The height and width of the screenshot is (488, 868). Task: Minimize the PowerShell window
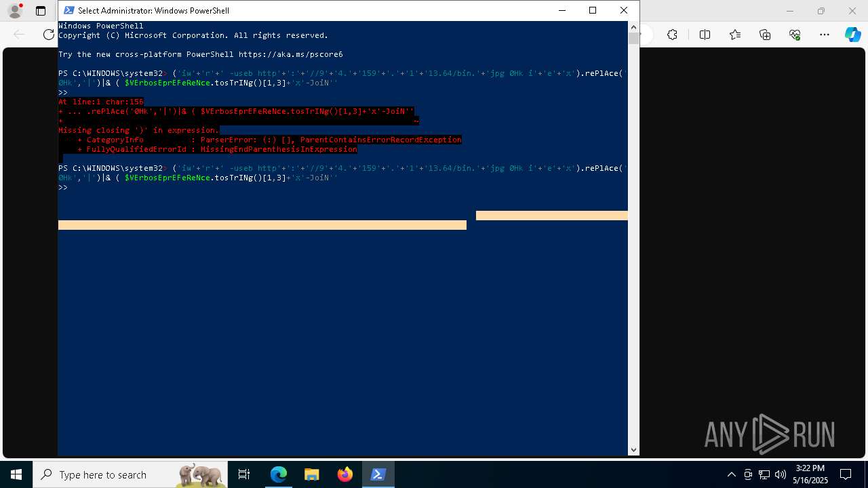pos(562,10)
